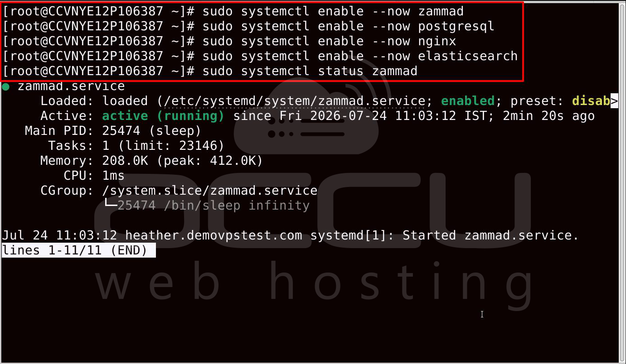Click the '/bin/sleep infinity' process entry
The height and width of the screenshot is (364, 626).
pyautogui.click(x=237, y=206)
